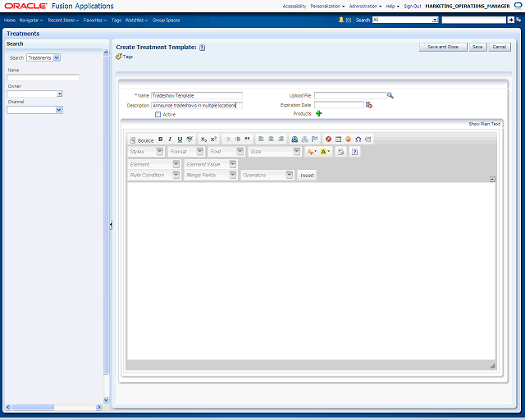Open the background color picker
525x420 pixels.
(325, 152)
